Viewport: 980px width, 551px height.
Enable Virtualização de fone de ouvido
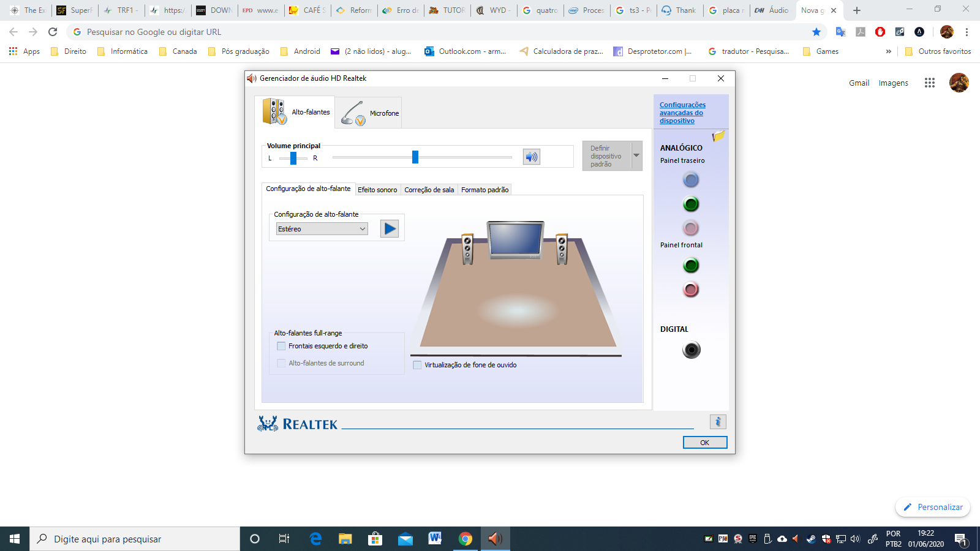pos(417,365)
